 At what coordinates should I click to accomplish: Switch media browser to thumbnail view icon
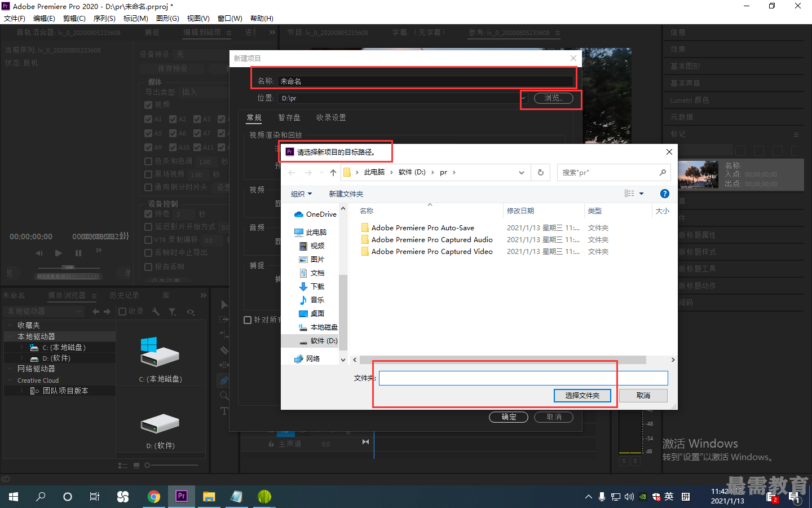click(x=136, y=466)
